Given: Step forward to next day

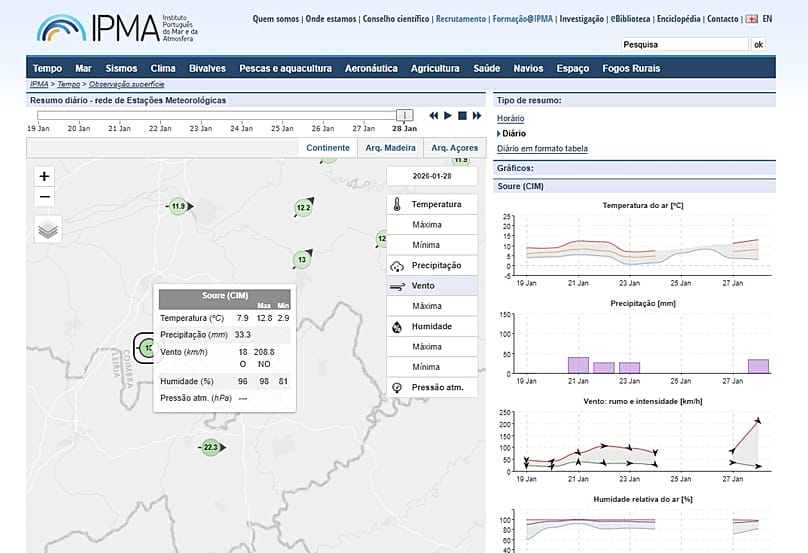Looking at the screenshot, I should tap(477, 116).
